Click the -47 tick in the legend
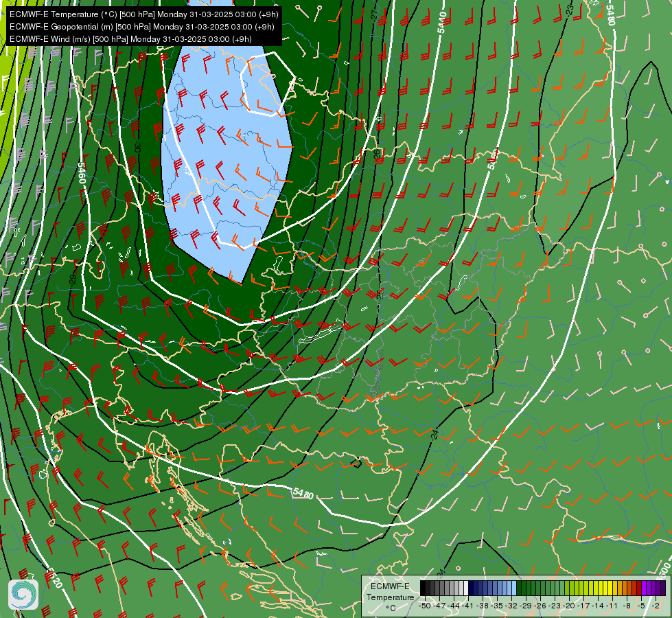The image size is (672, 618). tap(440, 606)
